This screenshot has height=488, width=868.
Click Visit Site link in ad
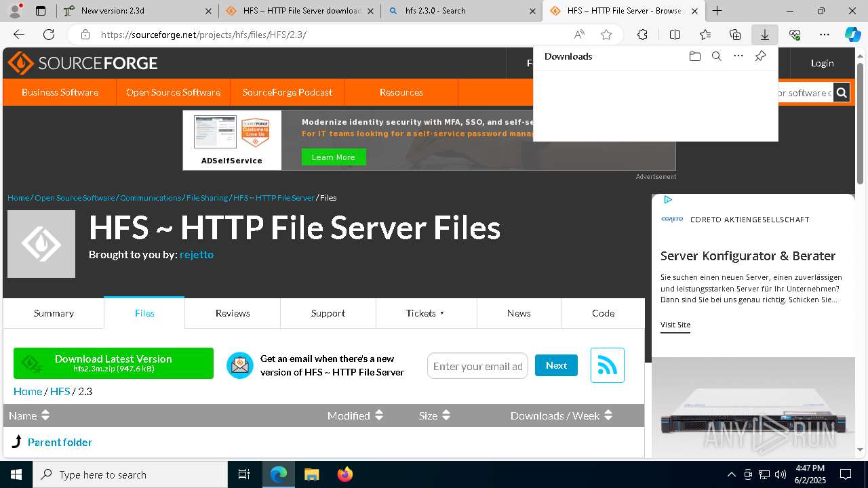click(x=675, y=325)
